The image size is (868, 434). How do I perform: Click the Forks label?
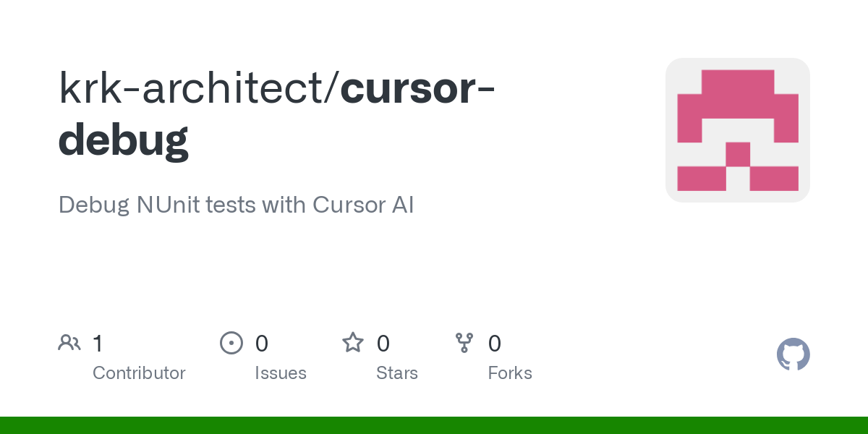(x=510, y=373)
